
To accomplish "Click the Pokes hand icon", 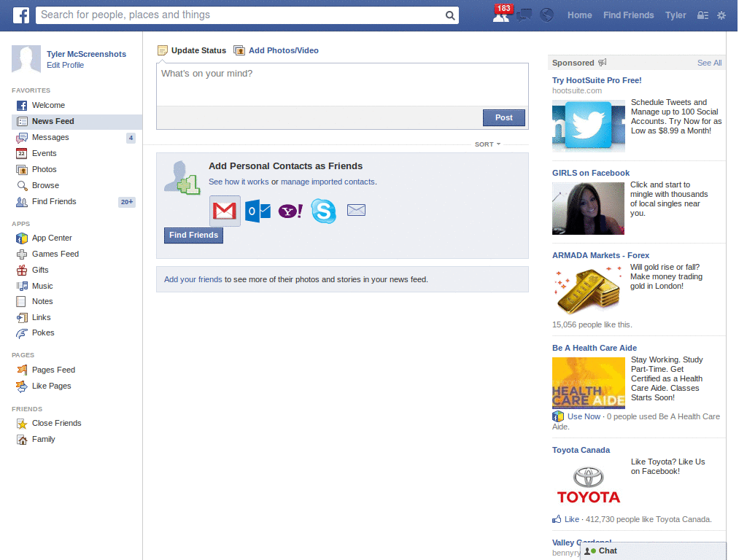I will pyautogui.click(x=21, y=333).
